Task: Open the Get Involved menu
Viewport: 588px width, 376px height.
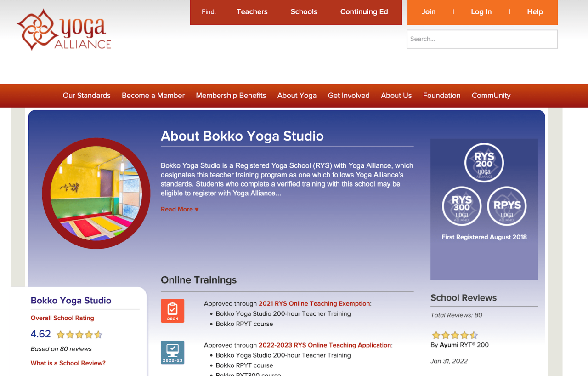Action: (x=349, y=96)
